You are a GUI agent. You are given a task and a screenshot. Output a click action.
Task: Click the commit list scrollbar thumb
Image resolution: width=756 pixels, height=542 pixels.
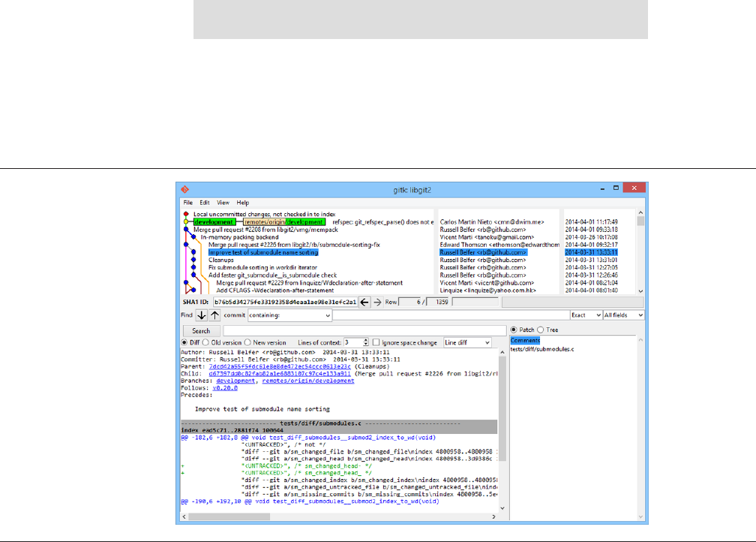point(640,221)
